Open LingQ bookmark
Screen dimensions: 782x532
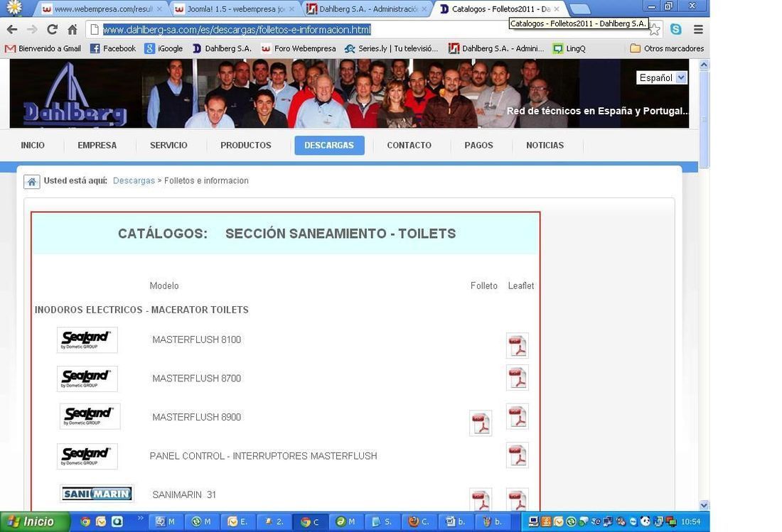(569, 48)
